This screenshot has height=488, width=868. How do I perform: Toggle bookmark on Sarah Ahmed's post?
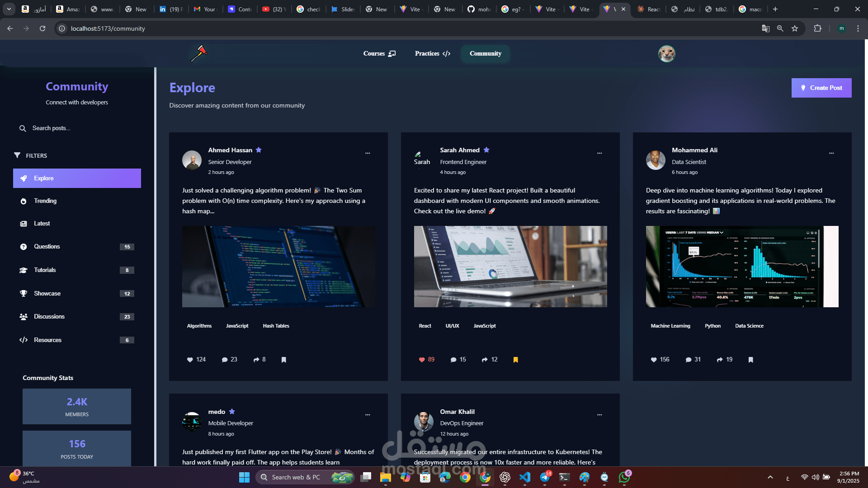(x=515, y=360)
